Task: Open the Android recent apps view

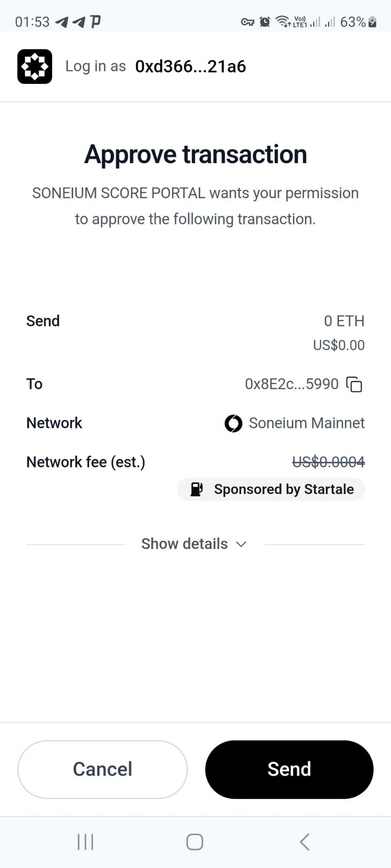Action: [x=85, y=842]
